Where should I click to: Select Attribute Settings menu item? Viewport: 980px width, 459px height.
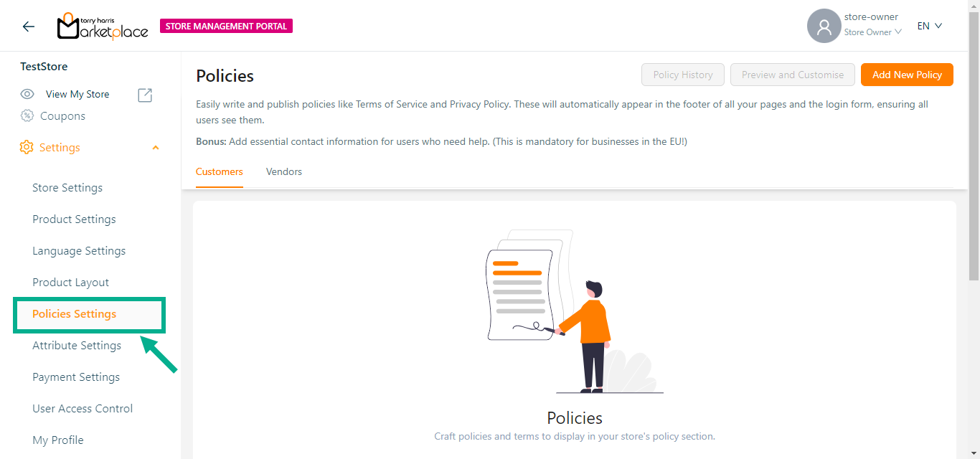(77, 345)
